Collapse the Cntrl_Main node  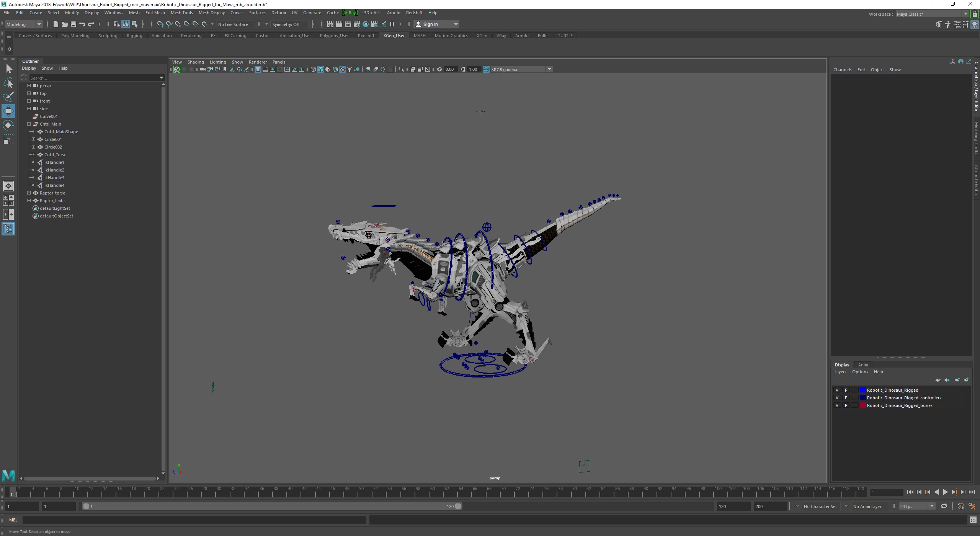[x=29, y=124]
